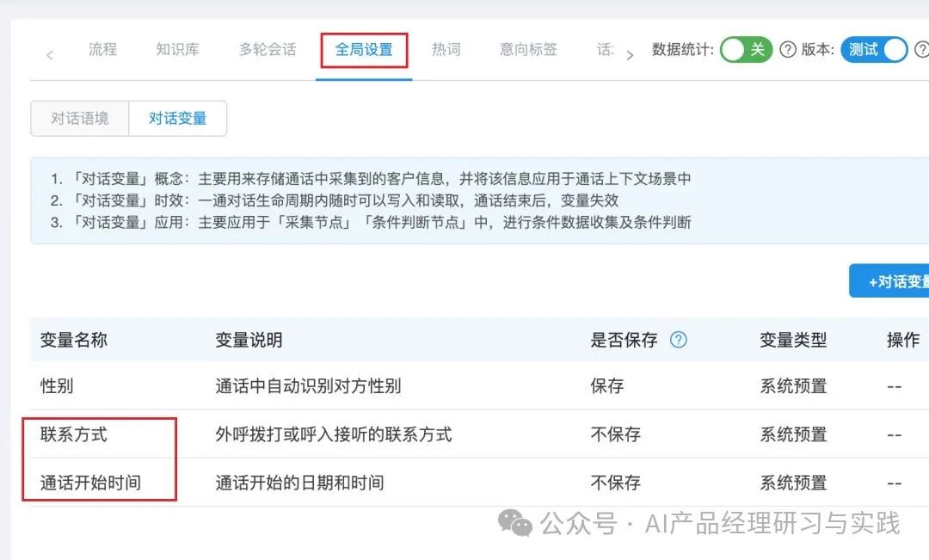This screenshot has height=560, width=929.
Task: Switch to the 对话语境 sub-tab
Action: 79,119
